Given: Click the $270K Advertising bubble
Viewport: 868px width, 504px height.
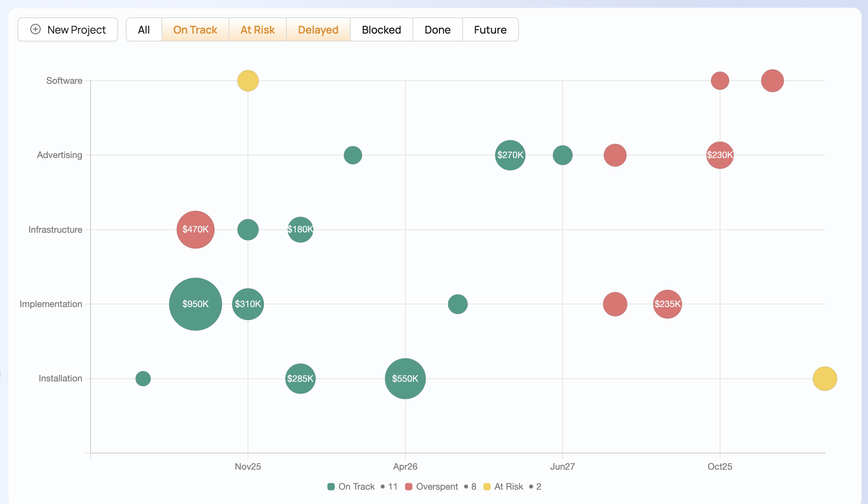Looking at the screenshot, I should (x=510, y=155).
